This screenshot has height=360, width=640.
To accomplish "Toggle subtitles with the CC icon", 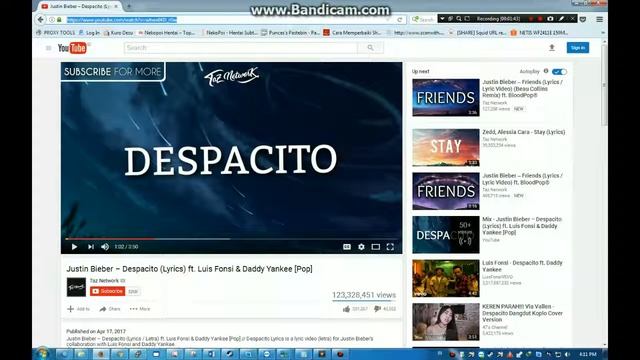I will pos(347,247).
